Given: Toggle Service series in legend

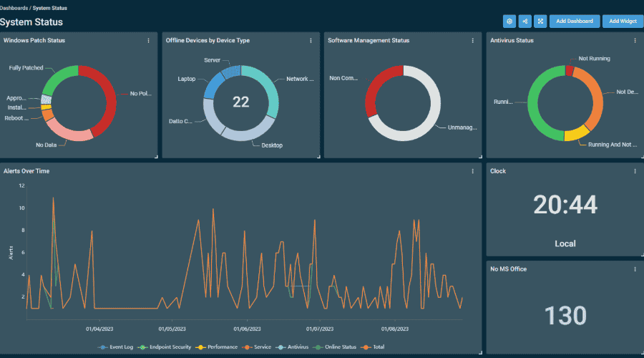Looking at the screenshot, I should pos(257,347).
